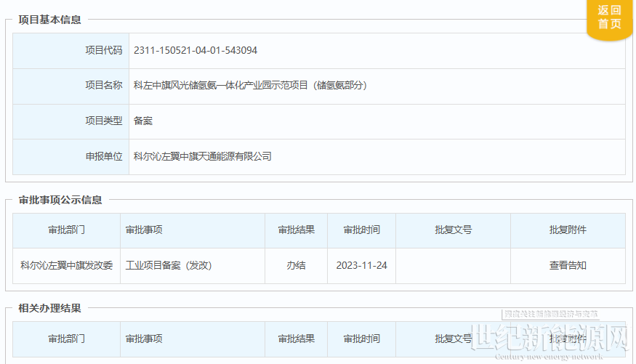
Task: Click 批复文号 header in 相关办理结果 table
Action: coord(453,339)
